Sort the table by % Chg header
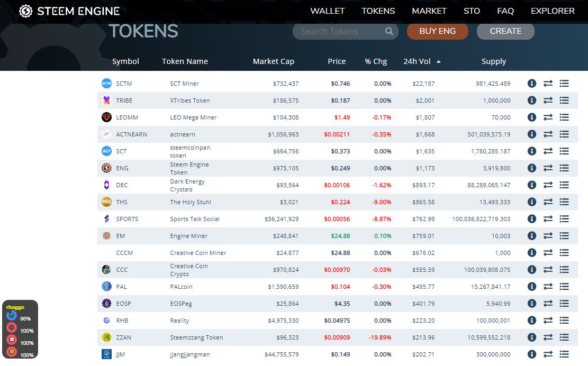This screenshot has height=366, width=588. point(376,61)
